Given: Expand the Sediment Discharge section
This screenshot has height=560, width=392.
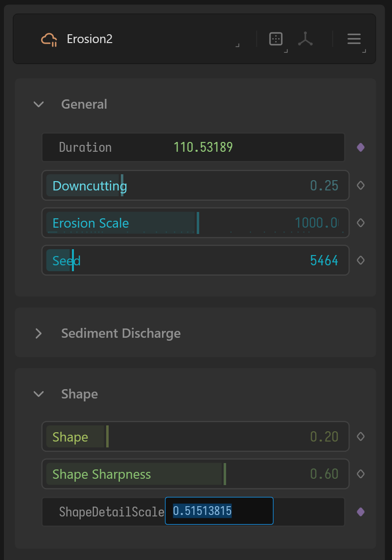Looking at the screenshot, I should pyautogui.click(x=39, y=333).
